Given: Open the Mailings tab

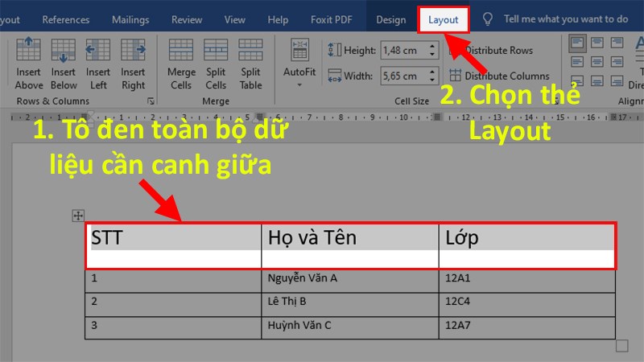Looking at the screenshot, I should [x=130, y=19].
